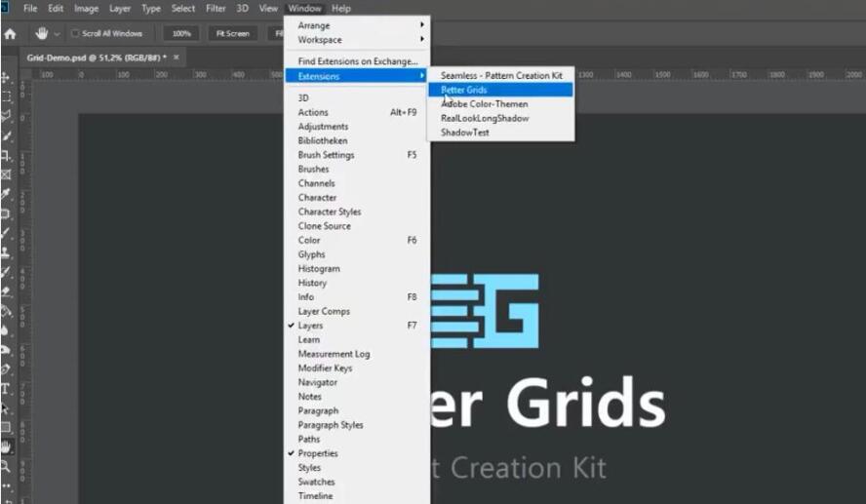Choose Find Extensions on Exchange
Screen dimensions: 866x504
coord(357,61)
